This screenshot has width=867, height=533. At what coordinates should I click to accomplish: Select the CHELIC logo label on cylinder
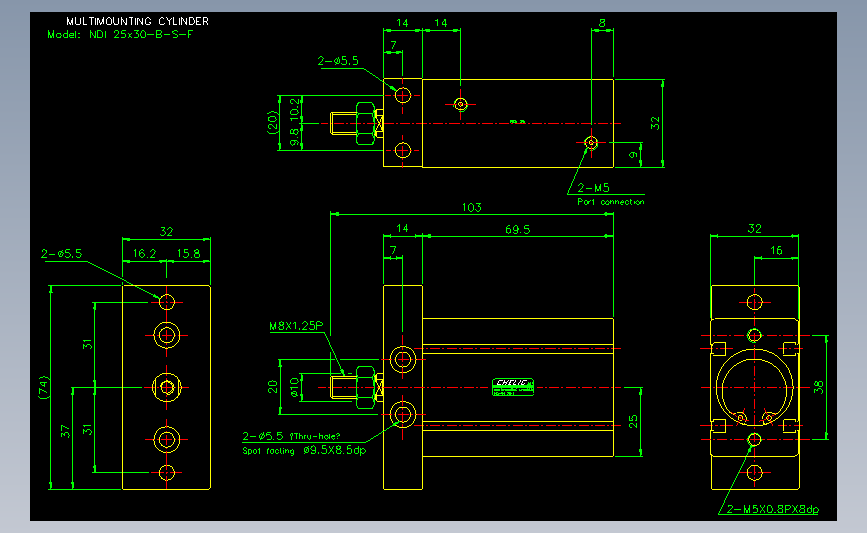pyautogui.click(x=513, y=387)
